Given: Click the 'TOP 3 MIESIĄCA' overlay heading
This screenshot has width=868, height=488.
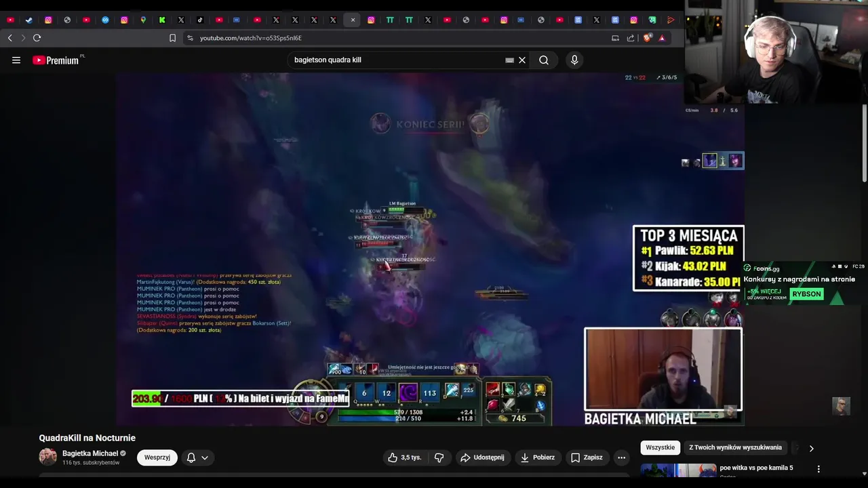Looking at the screenshot, I should click(x=688, y=236).
